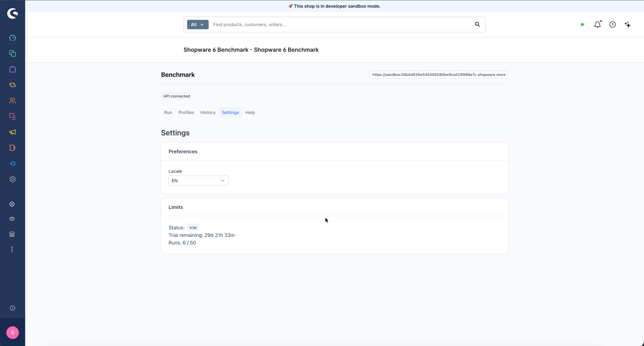
Task: Click the Shopware logo in sidebar
Action: pyautogui.click(x=12, y=13)
